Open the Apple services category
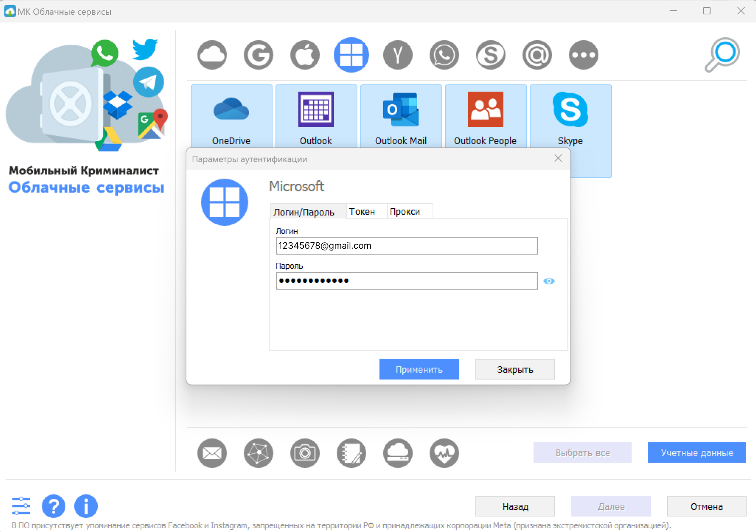Image resolution: width=756 pixels, height=532 pixels. pyautogui.click(x=305, y=55)
